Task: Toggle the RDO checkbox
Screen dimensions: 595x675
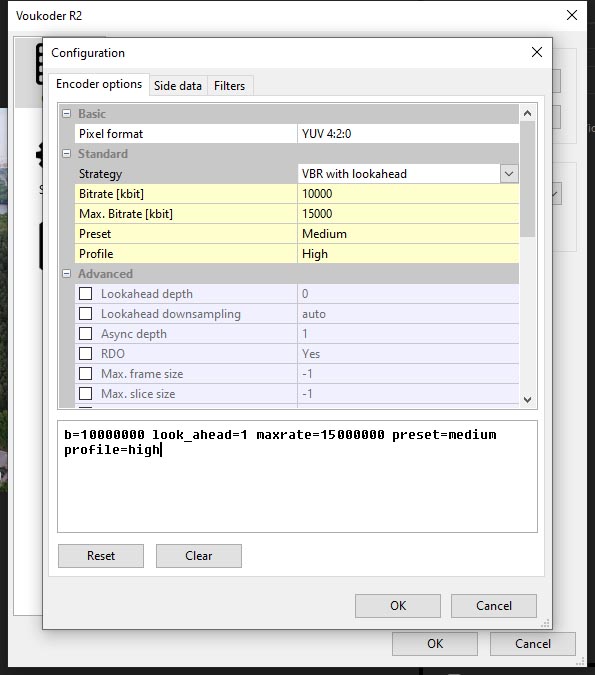Action: coord(85,354)
